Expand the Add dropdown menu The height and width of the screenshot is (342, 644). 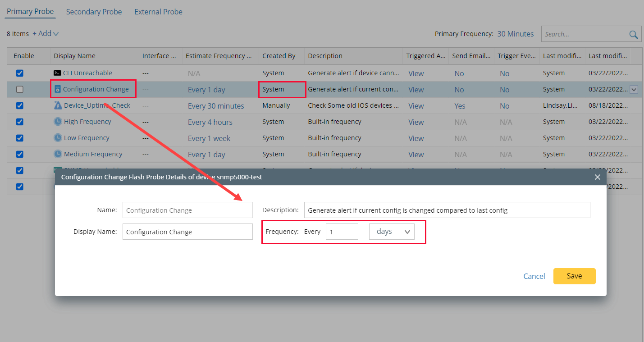(x=45, y=33)
